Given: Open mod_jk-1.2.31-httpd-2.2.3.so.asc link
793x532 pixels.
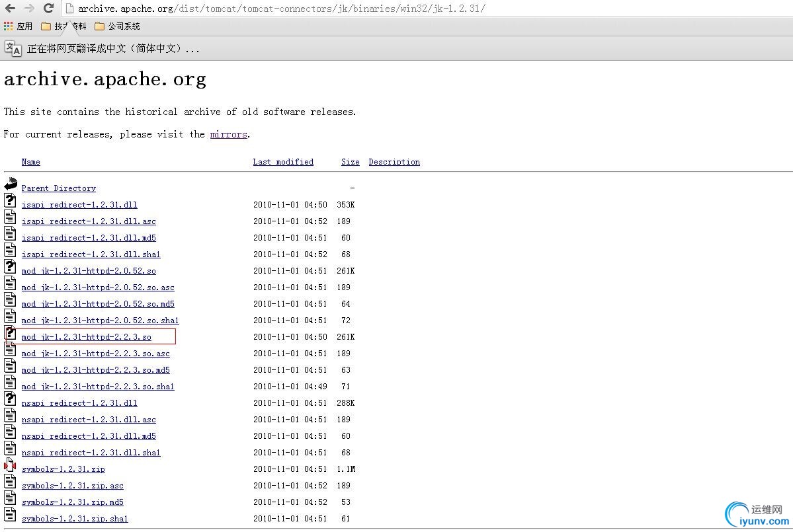Looking at the screenshot, I should (96, 354).
